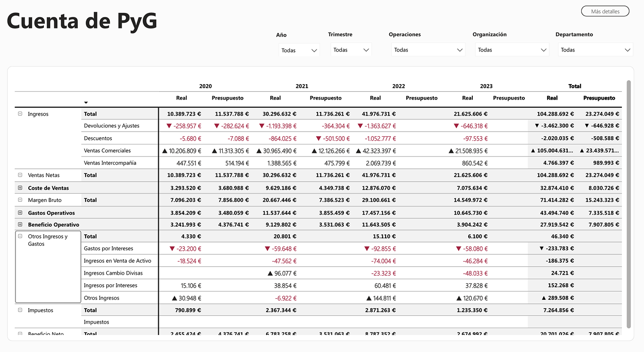Expand the Coste de Ventas row
Screen dimensions: 644x352
pyautogui.click(x=20, y=188)
